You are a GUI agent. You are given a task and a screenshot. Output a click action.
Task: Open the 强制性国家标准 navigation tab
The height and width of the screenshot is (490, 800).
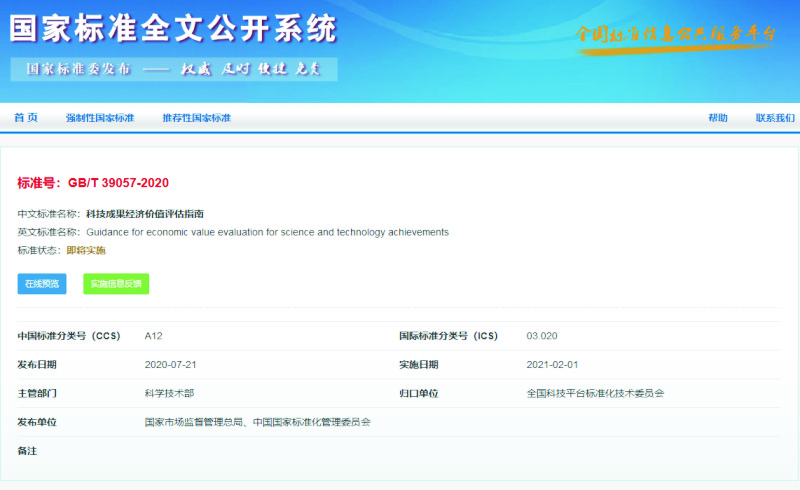click(x=100, y=118)
